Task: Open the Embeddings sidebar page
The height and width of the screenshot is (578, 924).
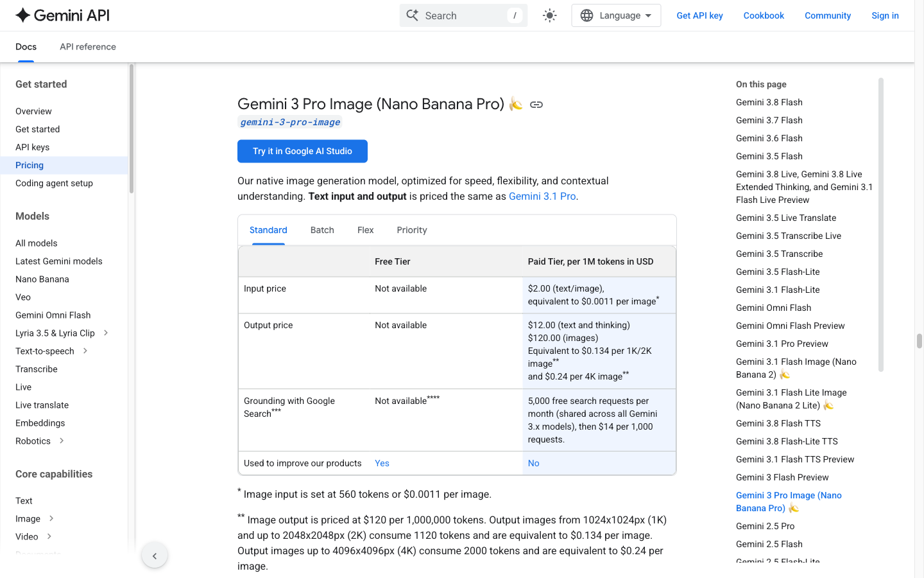Action: (x=40, y=423)
